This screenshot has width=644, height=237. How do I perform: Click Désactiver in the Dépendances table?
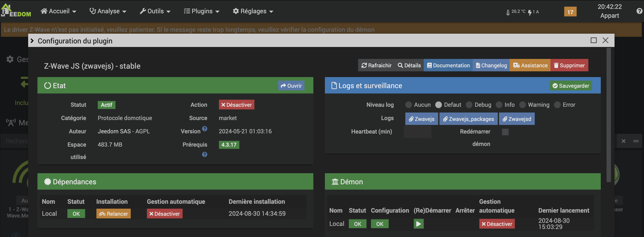(164, 214)
